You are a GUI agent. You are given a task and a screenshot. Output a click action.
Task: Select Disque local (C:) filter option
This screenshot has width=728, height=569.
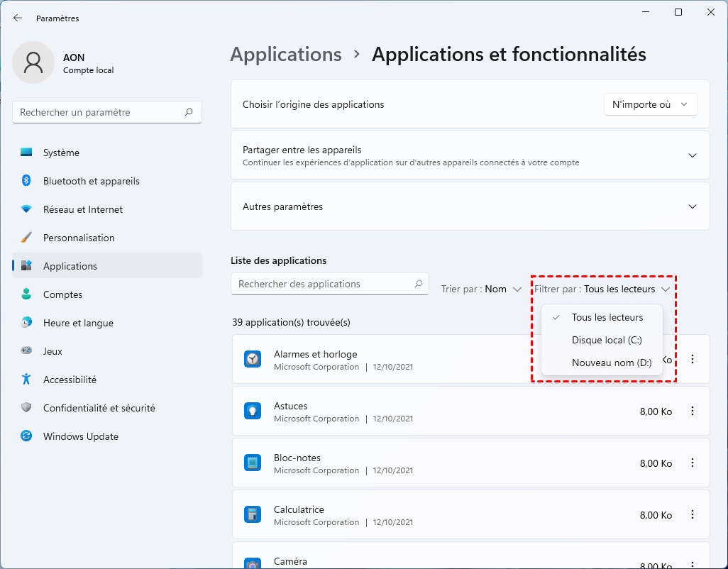click(x=607, y=340)
